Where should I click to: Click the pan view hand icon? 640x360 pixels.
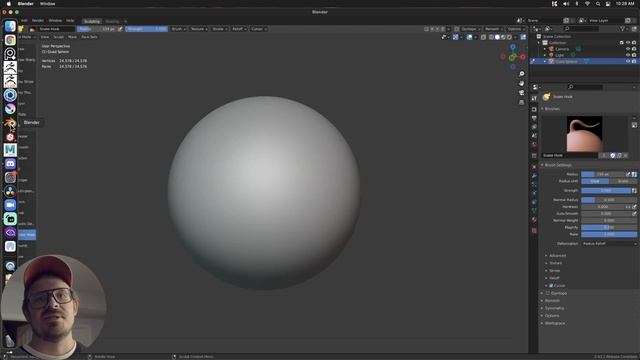point(522,83)
